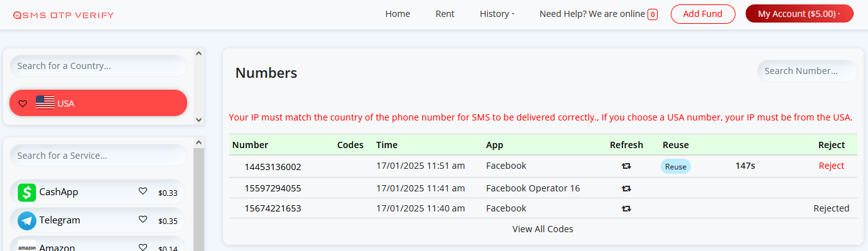Viewport: 868px width, 251px height.
Task: Toggle favorite heart for USA
Action: (23, 104)
